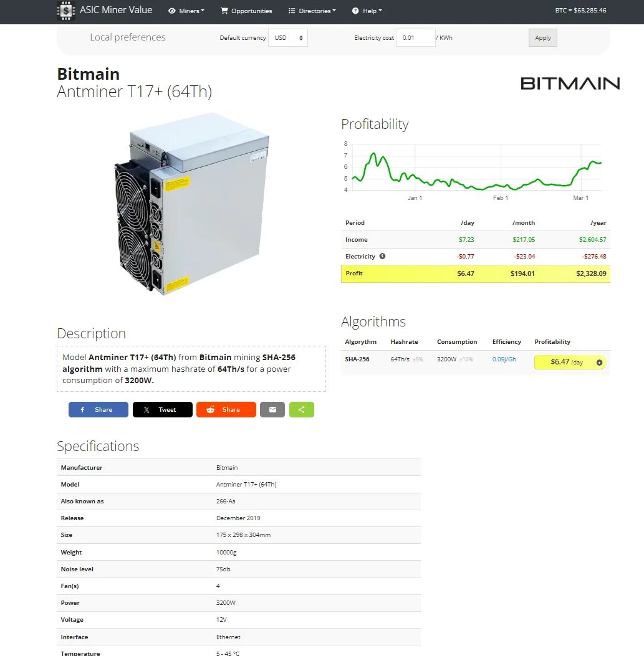
Task: Open the ASIC Miner Value home link
Action: point(116,10)
